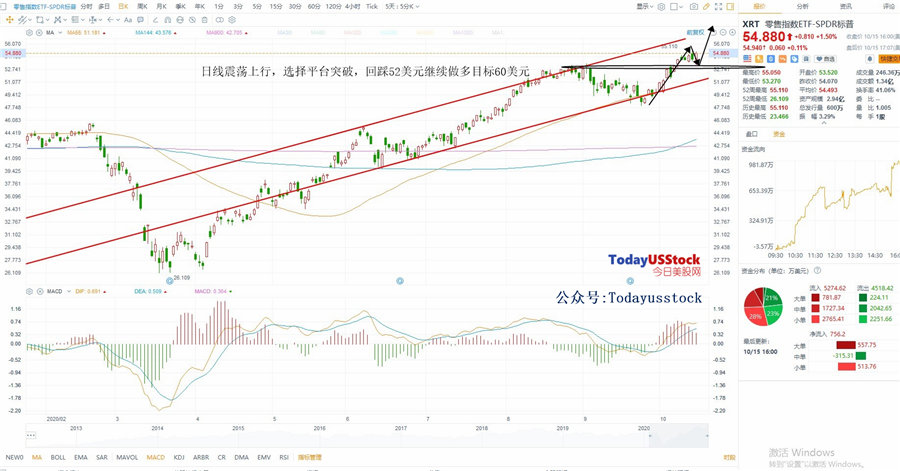The image size is (900, 471).
Task: Expand the trend line tool dropdown arrow
Action: point(30,20)
